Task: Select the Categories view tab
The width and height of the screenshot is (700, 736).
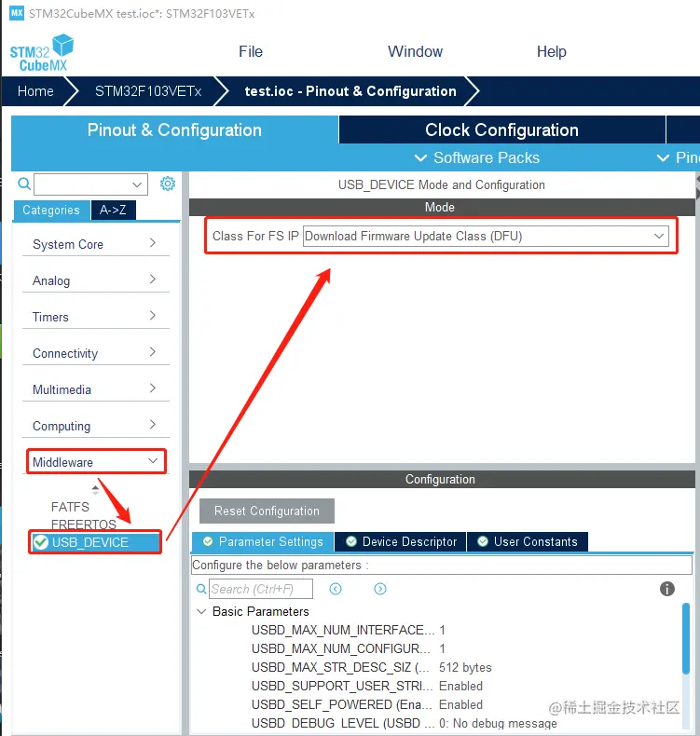Action: pos(51,210)
